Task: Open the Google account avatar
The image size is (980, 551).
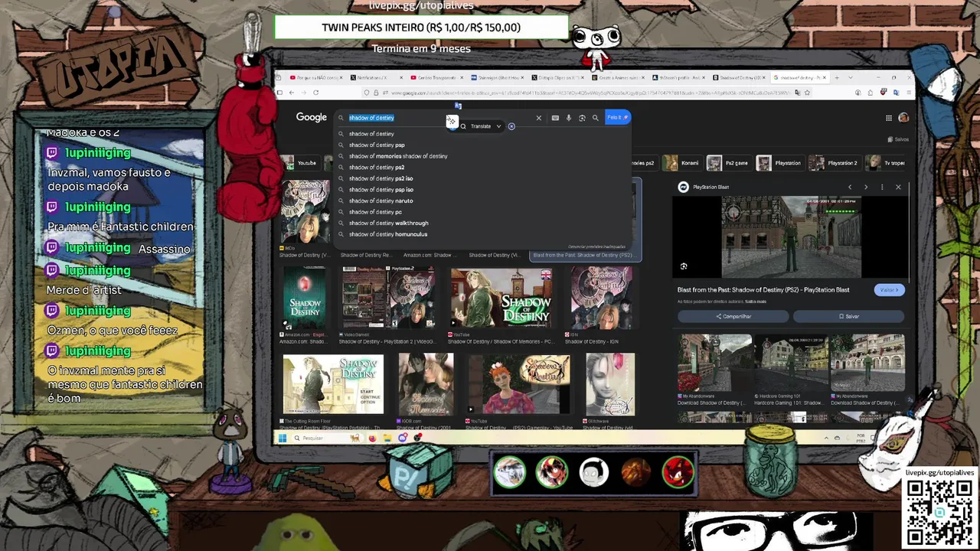Action: 903,118
